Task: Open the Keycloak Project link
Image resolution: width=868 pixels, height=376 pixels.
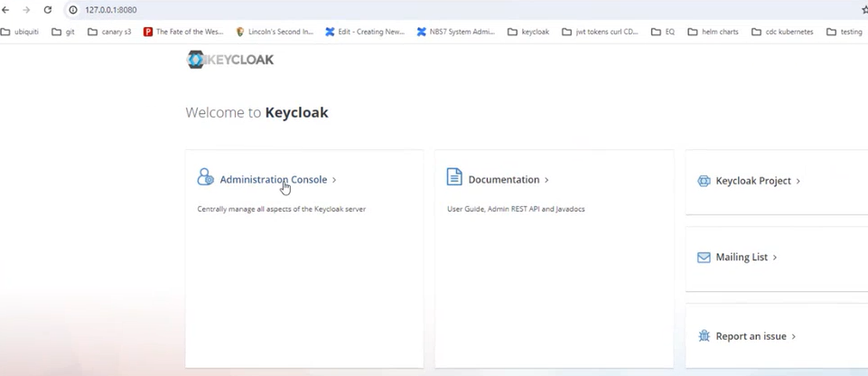Action: [753, 181]
